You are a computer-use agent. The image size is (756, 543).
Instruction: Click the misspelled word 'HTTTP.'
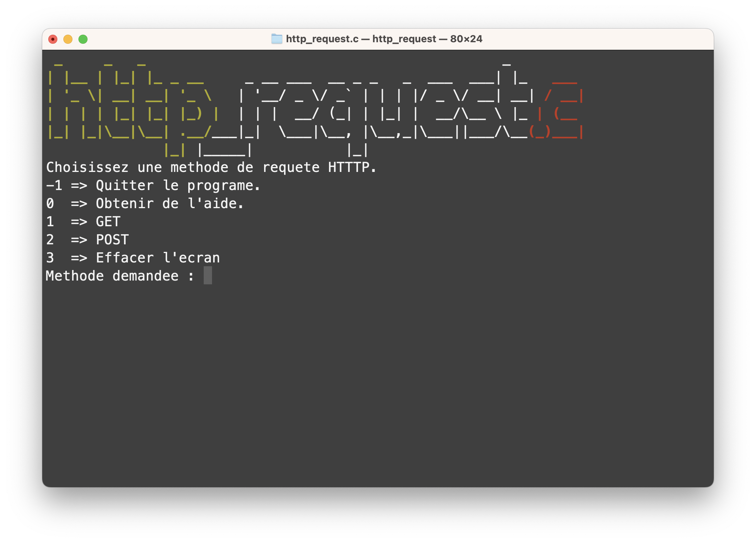coord(352,167)
